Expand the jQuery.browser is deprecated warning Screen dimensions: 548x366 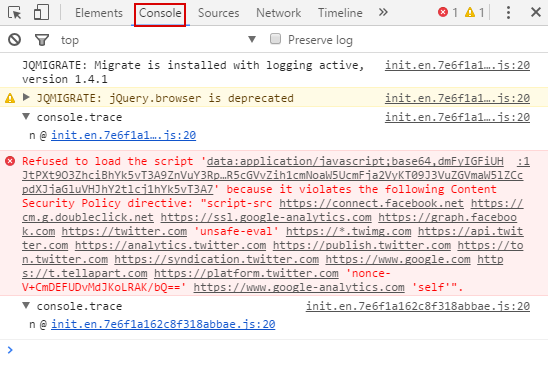[x=26, y=97]
